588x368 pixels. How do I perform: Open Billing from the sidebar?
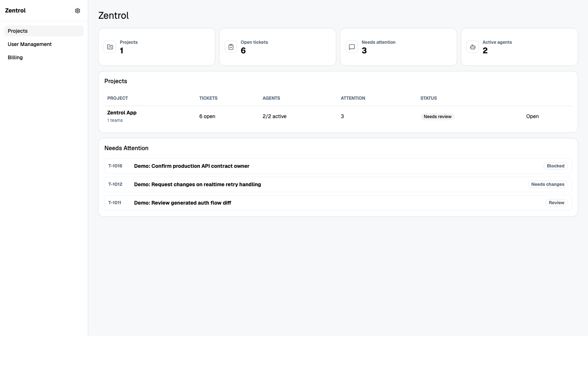44,57
